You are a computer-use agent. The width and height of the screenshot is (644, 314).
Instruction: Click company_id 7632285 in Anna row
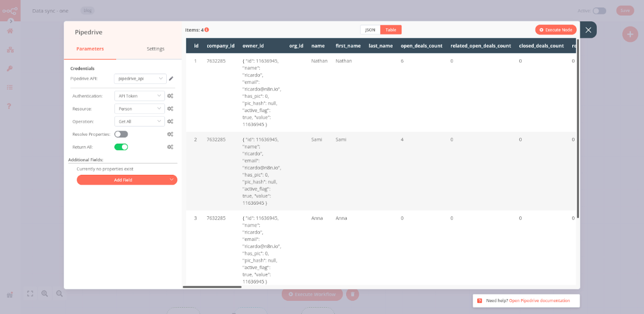[216, 218]
